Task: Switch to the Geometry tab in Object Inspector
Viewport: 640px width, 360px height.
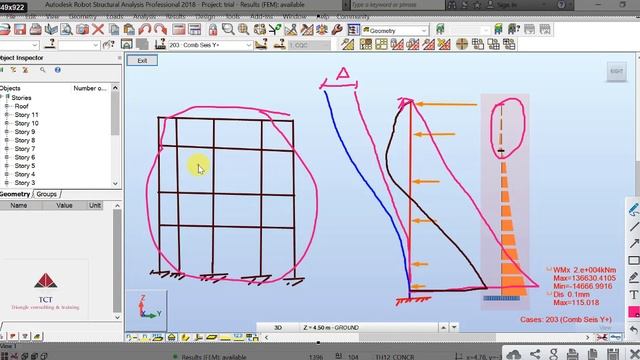Action: tap(15, 194)
